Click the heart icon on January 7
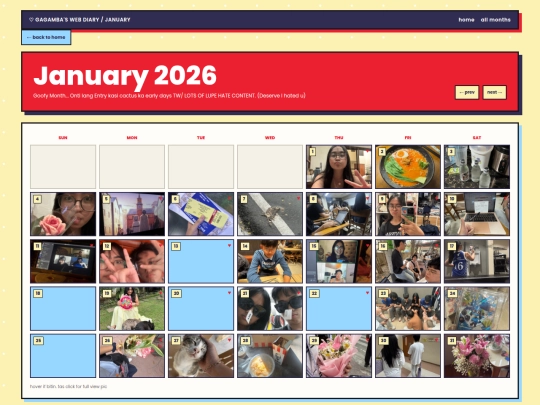The height and width of the screenshot is (405, 540). pos(298,198)
